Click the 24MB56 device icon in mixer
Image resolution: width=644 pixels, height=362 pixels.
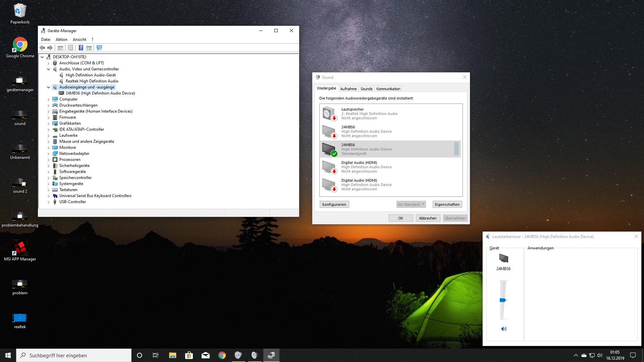503,258
